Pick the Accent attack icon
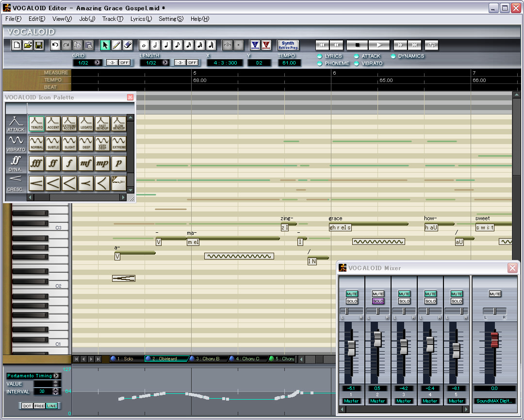The width and height of the screenshot is (524, 420). tap(53, 123)
